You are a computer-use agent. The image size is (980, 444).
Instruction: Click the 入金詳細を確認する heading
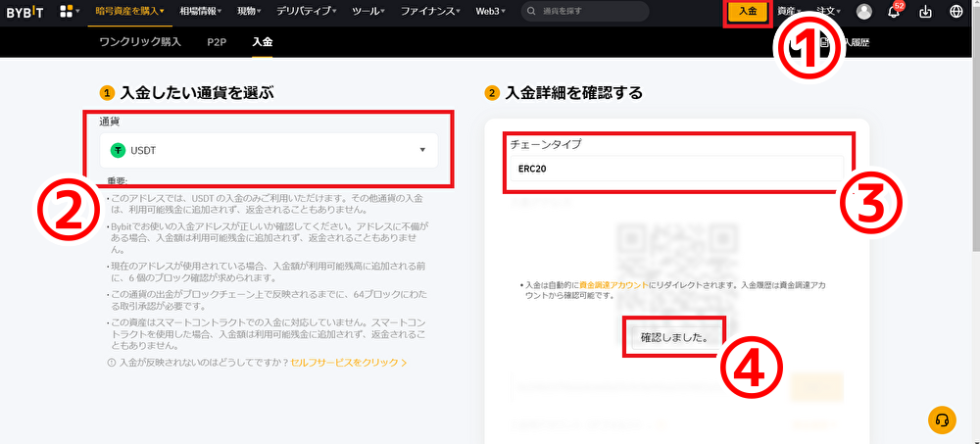point(573,94)
